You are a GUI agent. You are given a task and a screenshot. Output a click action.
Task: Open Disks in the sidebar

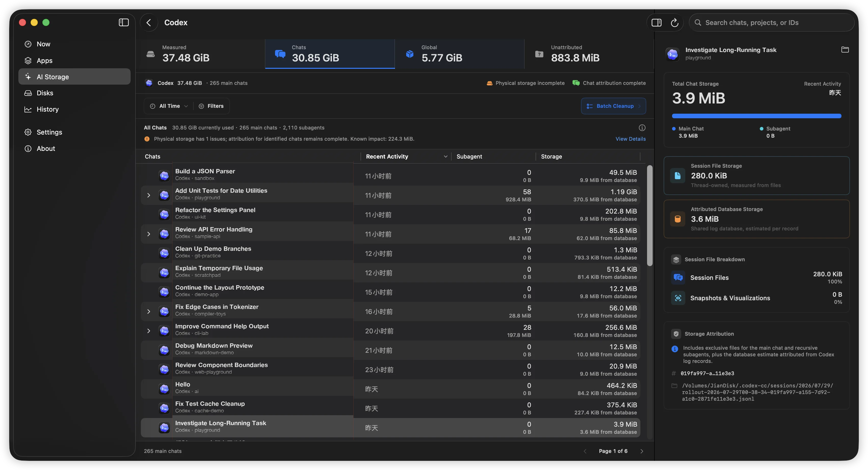coord(74,93)
